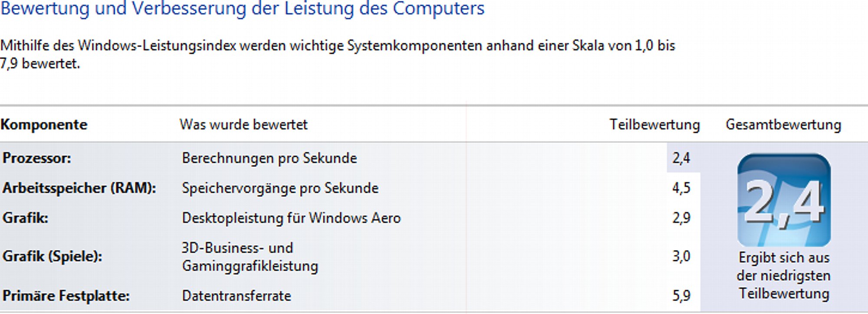
Task: Click the processor subscore 2,4
Action: [x=681, y=158]
